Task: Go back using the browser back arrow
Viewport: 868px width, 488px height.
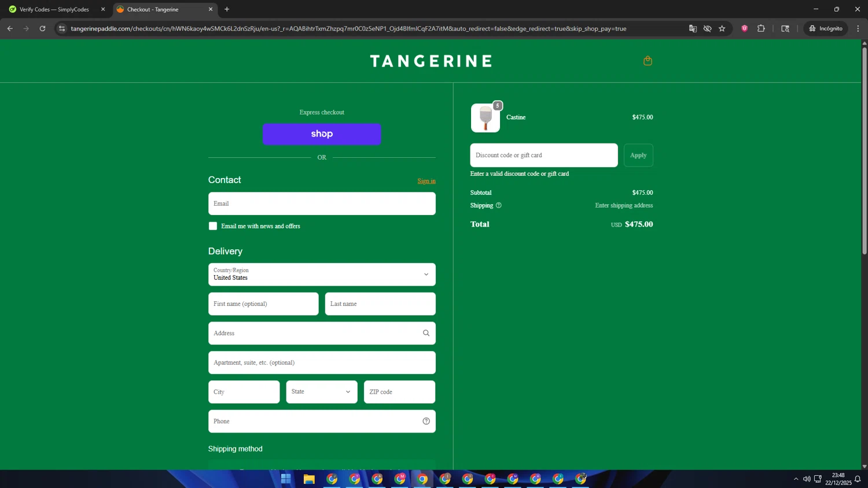Action: pyautogui.click(x=10, y=28)
